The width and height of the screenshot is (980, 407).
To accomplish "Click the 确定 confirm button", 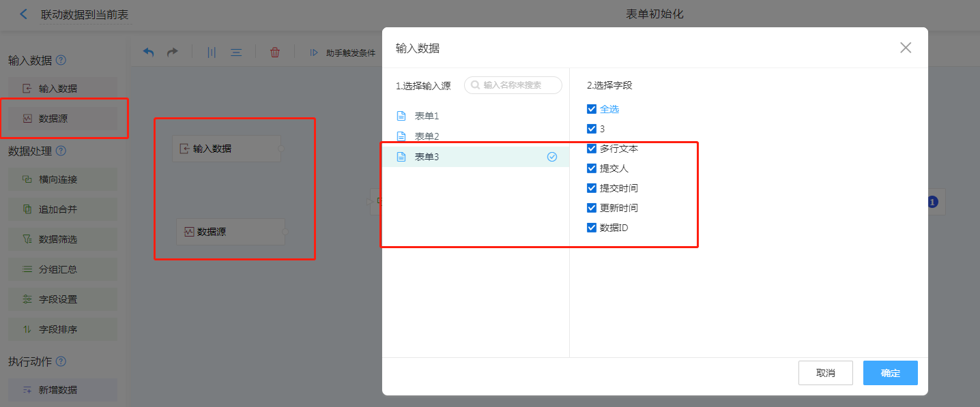I will pyautogui.click(x=890, y=373).
